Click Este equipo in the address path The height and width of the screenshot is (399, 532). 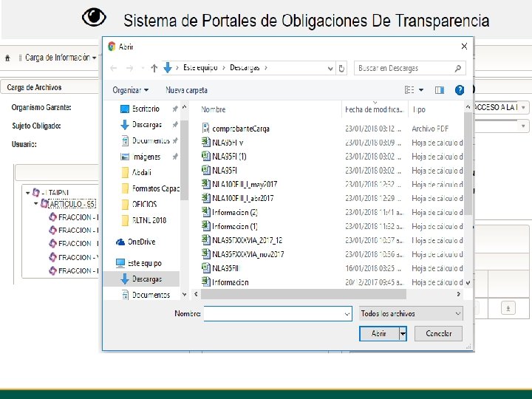click(x=200, y=67)
